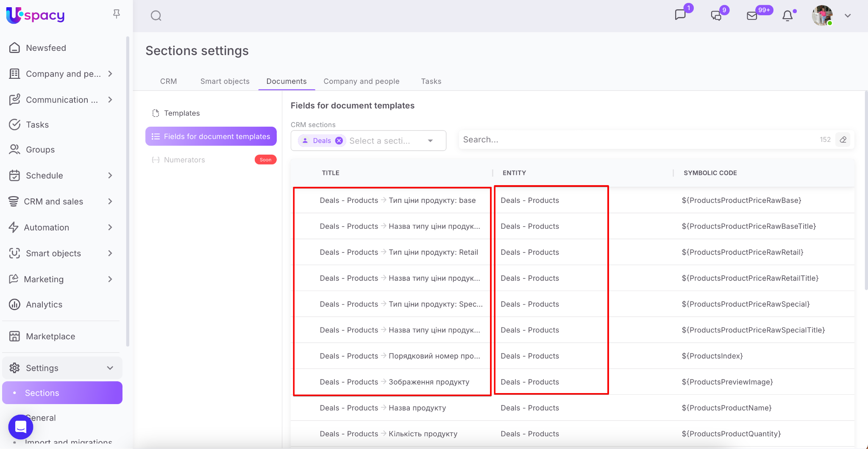Viewport: 868px width, 449px height.
Task: Remove the Deals chip from CRM sections
Action: [339, 141]
